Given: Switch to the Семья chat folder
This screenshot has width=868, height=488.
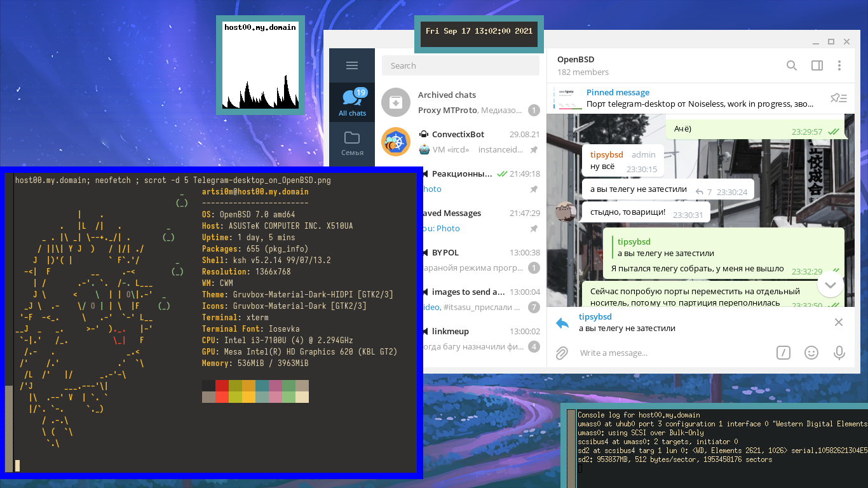Looking at the screenshot, I should (x=352, y=143).
